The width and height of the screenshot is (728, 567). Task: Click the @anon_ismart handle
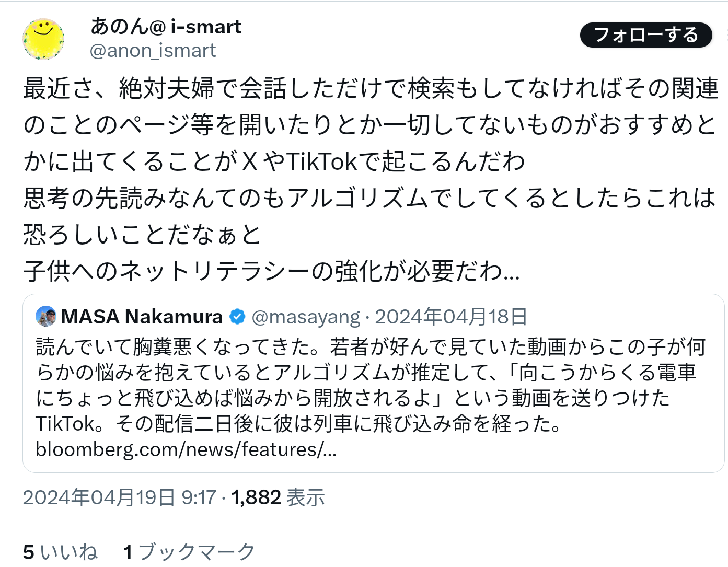[153, 51]
